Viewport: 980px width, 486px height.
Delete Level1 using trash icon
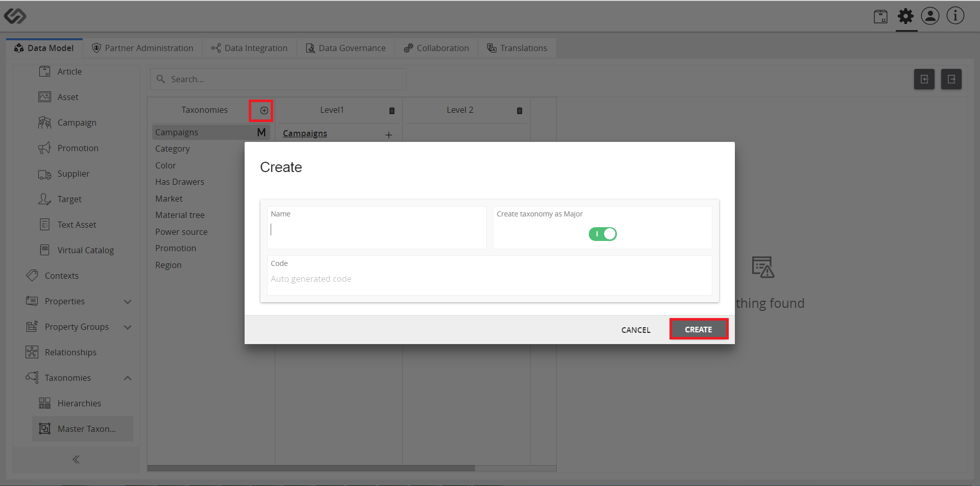coord(392,110)
